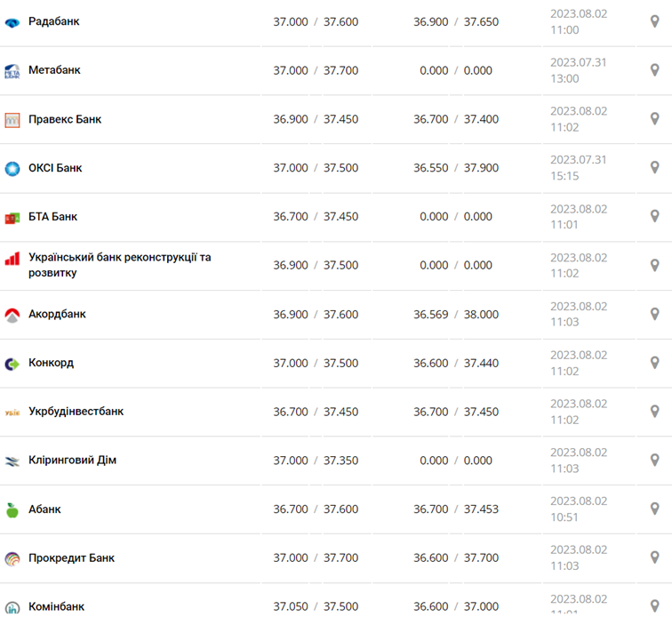Click the Конкорд bank name
This screenshot has width=672, height=617.
coord(51,363)
